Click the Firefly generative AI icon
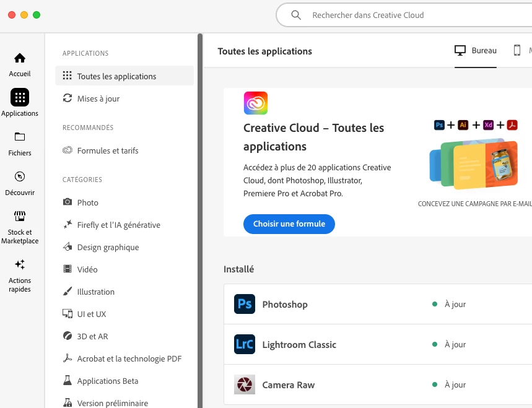The image size is (532, 408). 67,224
